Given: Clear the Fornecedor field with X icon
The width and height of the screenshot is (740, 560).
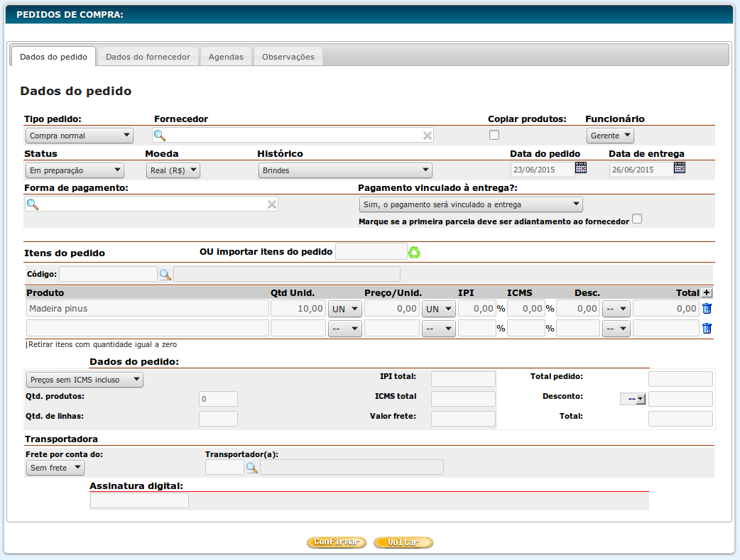Looking at the screenshot, I should [x=428, y=136].
